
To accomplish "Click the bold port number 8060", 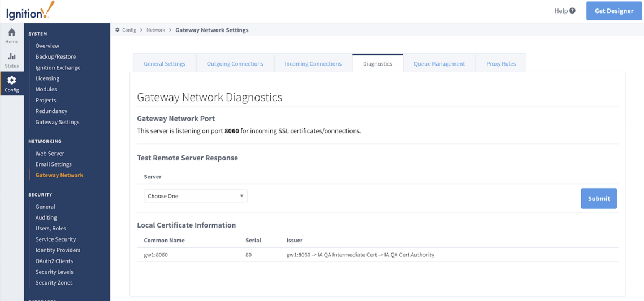I will (x=231, y=132).
